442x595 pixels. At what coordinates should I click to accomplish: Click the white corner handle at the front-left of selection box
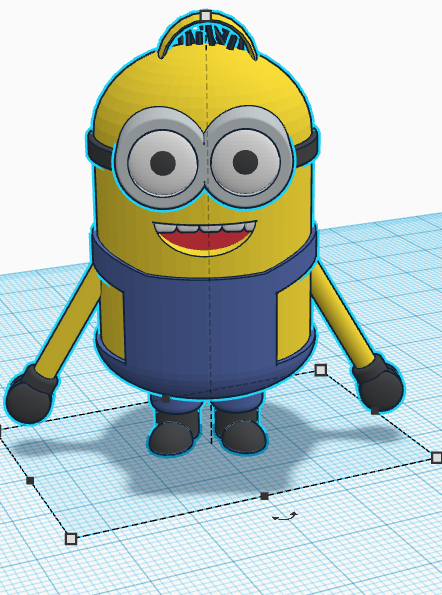click(71, 539)
